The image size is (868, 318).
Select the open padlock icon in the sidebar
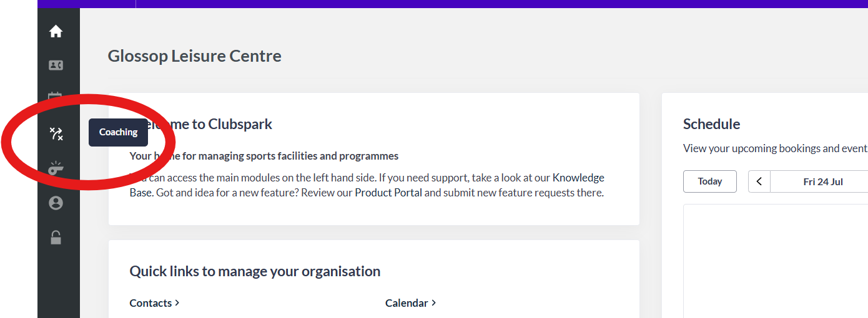(56, 237)
